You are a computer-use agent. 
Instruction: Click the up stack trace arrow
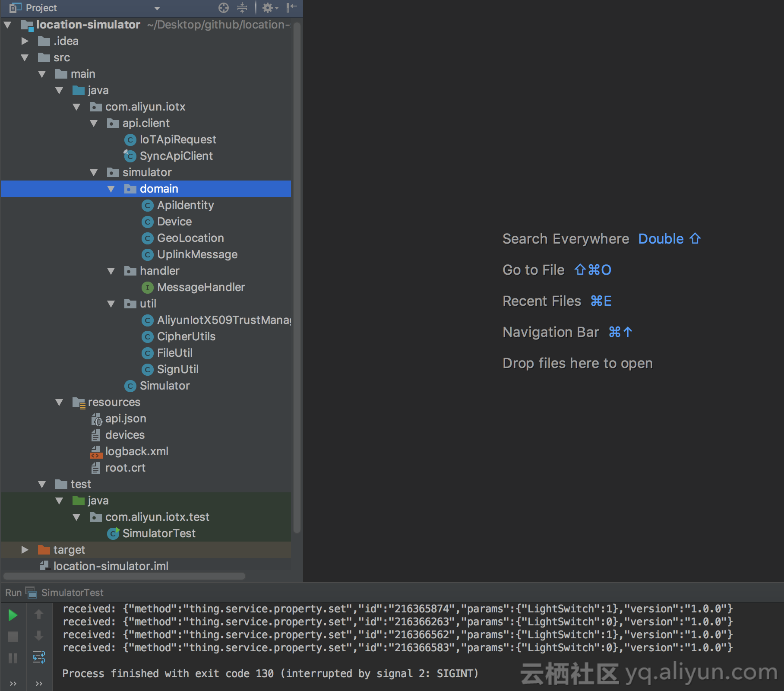point(39,614)
